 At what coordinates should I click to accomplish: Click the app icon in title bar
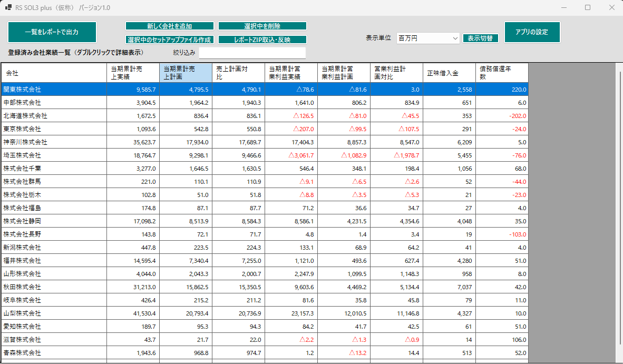tap(8, 8)
